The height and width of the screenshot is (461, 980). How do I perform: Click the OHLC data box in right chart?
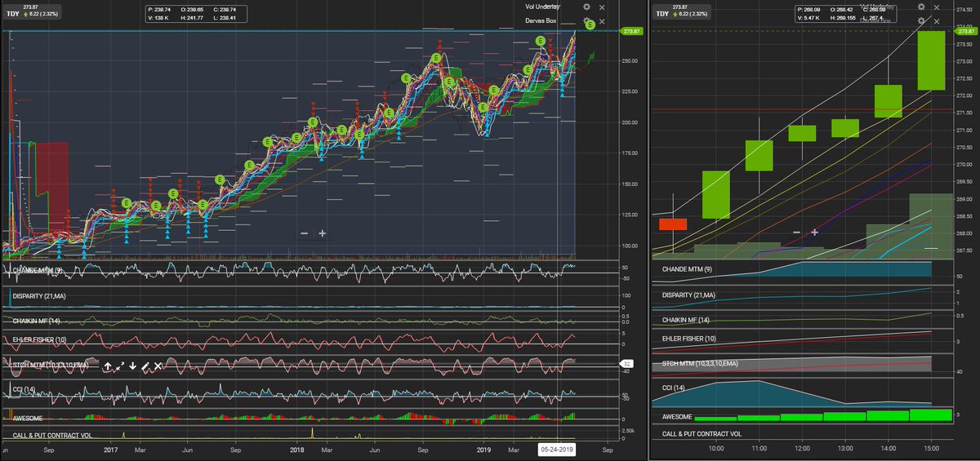(x=846, y=14)
